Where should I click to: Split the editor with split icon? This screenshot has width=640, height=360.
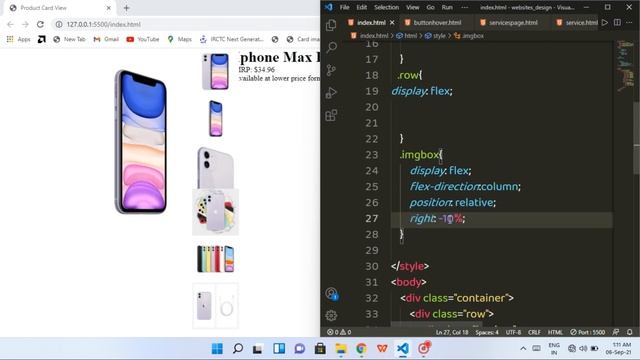pyautogui.click(x=617, y=22)
